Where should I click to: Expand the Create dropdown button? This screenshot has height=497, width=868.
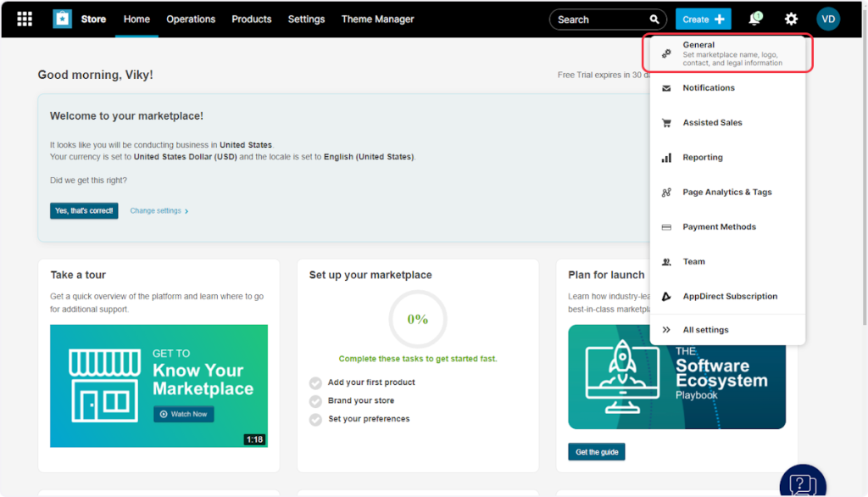[x=703, y=19]
